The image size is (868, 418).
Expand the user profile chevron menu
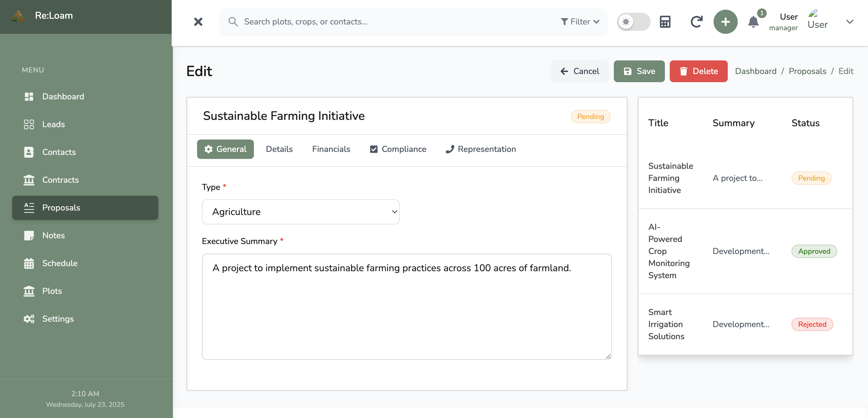tap(850, 22)
